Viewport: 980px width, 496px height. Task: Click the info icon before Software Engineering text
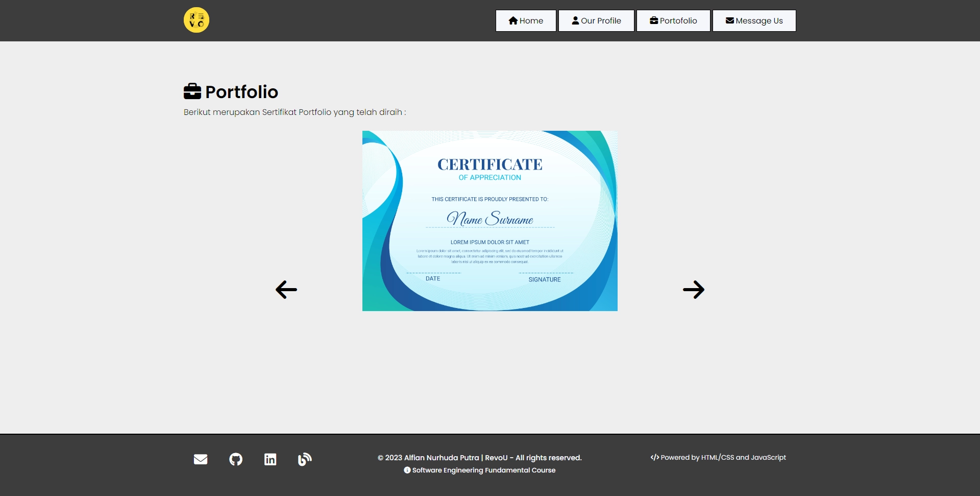407,470
